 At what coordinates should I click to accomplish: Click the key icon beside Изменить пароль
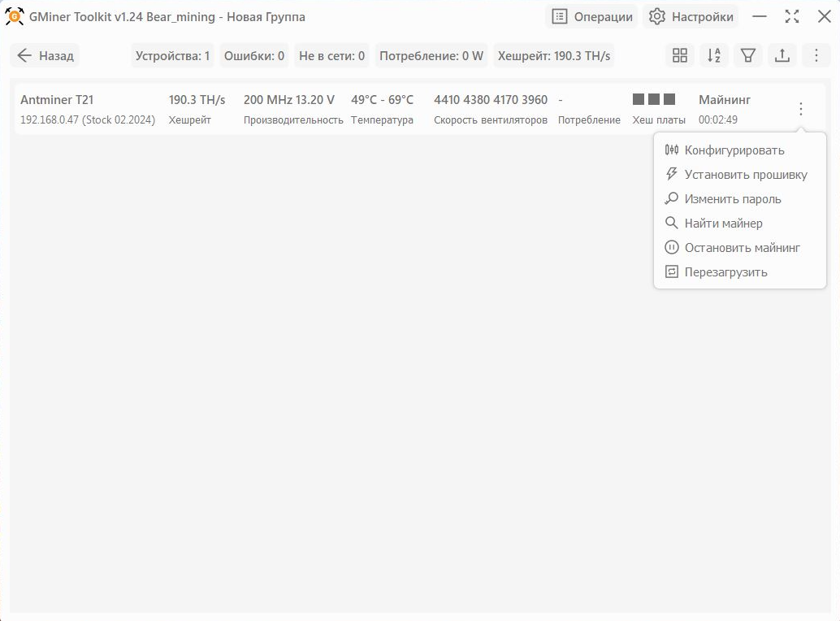point(671,199)
